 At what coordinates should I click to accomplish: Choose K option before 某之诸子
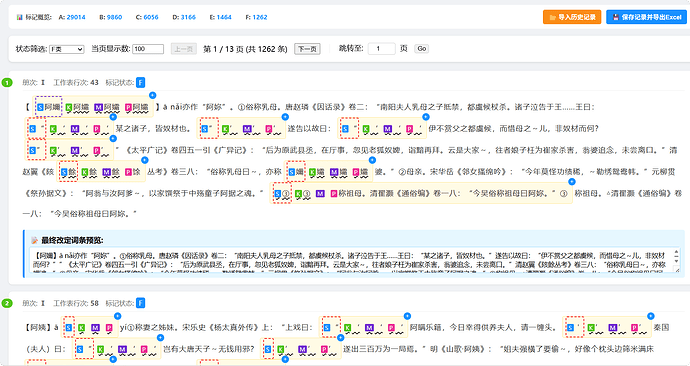click(x=57, y=129)
